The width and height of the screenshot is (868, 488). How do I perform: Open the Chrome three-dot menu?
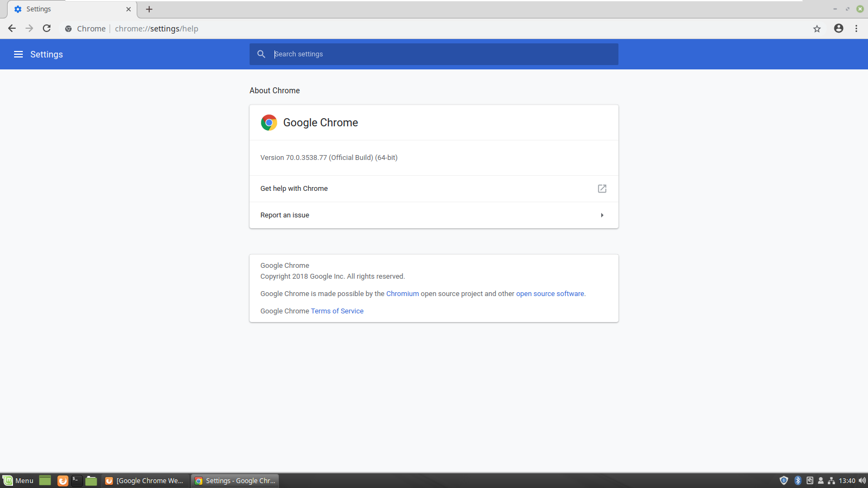(856, 29)
